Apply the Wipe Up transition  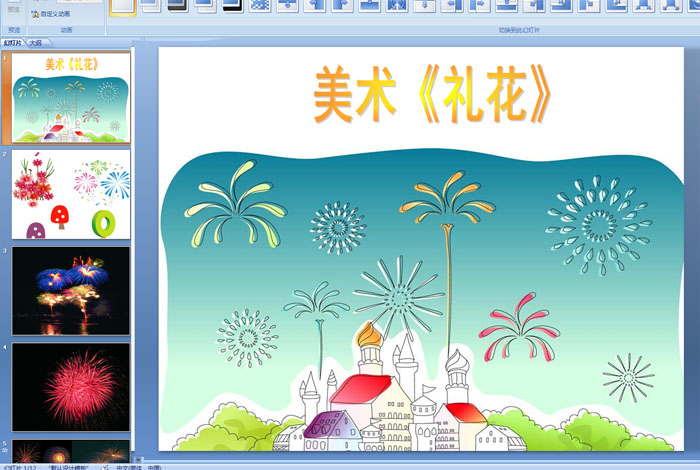(370, 5)
